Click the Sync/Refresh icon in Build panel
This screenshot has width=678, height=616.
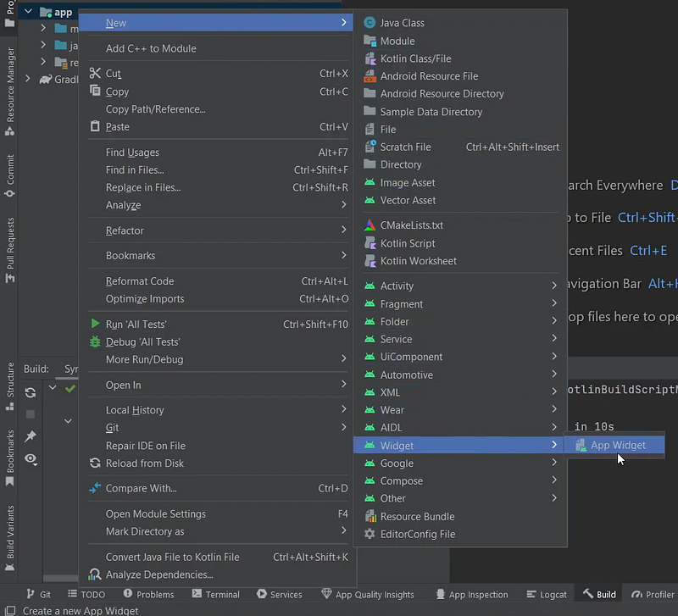click(31, 392)
